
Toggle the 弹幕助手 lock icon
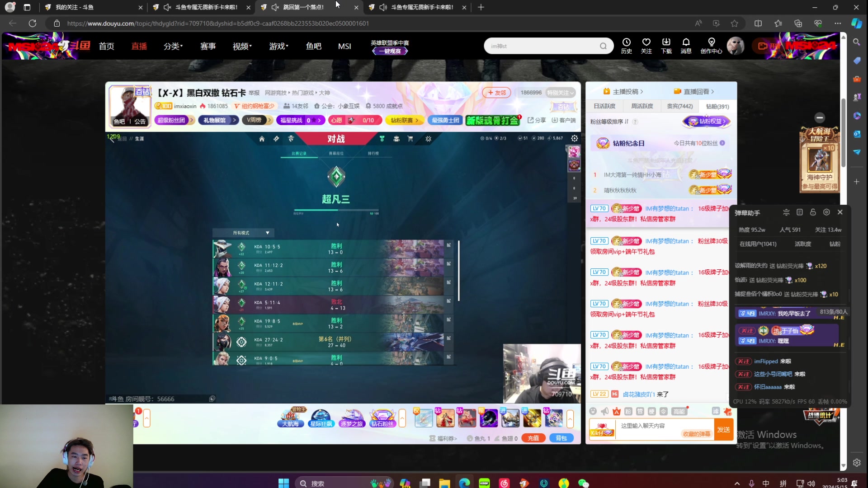tap(813, 212)
